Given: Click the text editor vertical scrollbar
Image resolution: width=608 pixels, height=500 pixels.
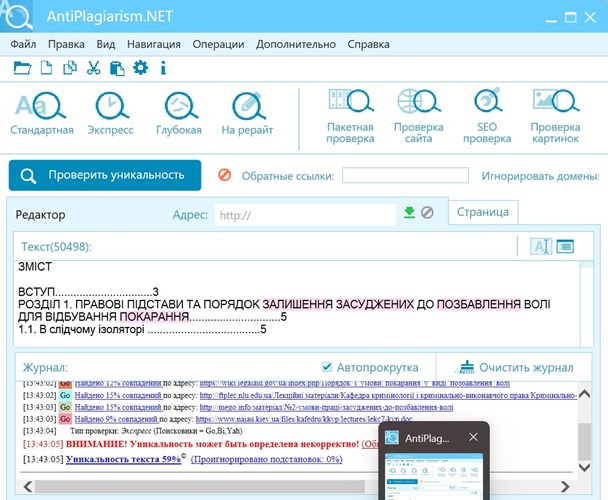Looking at the screenshot, I should pyautogui.click(x=586, y=304).
